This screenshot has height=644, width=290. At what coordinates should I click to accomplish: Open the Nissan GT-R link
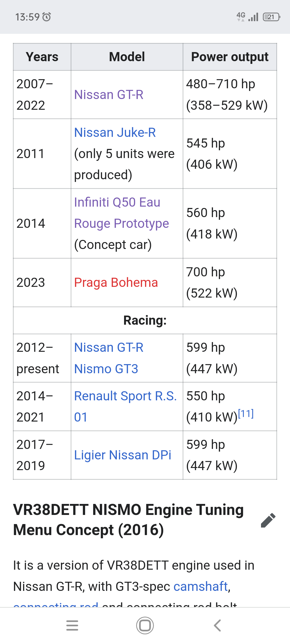pos(109,95)
